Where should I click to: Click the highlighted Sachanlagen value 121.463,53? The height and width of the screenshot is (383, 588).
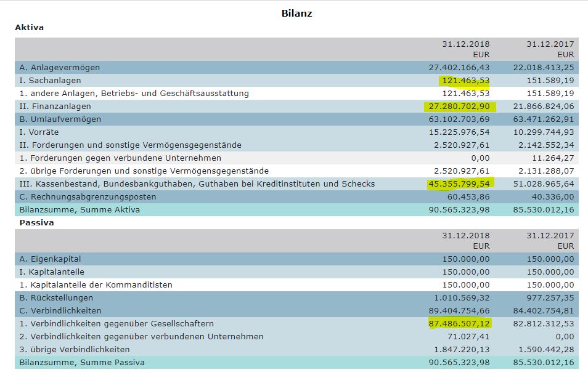(465, 81)
